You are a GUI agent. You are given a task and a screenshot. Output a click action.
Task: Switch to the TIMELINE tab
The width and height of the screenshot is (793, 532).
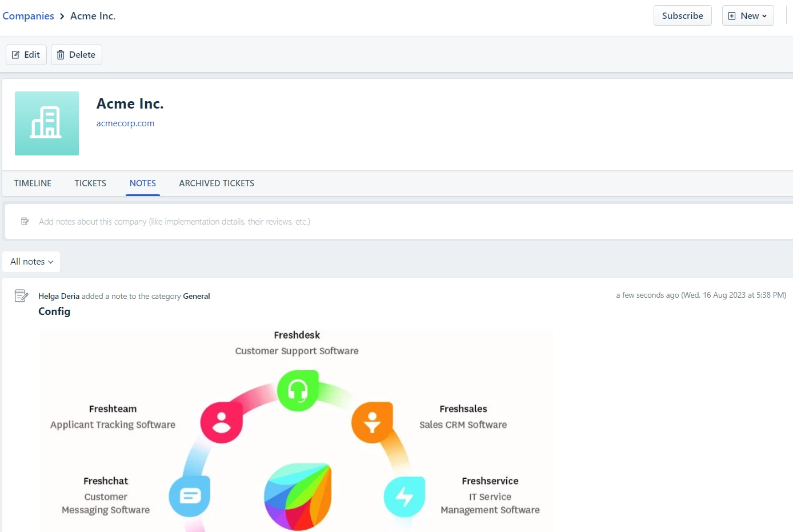[x=33, y=183]
